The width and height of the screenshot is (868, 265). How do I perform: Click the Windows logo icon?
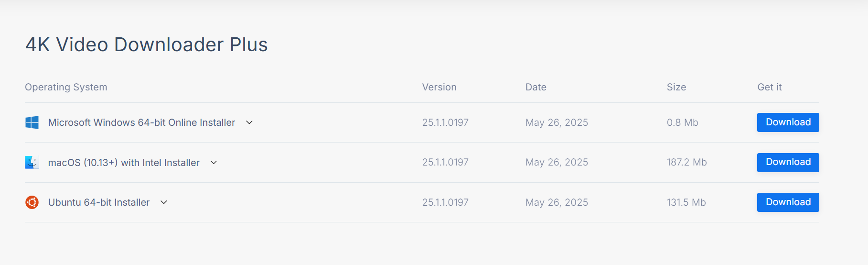[32, 122]
